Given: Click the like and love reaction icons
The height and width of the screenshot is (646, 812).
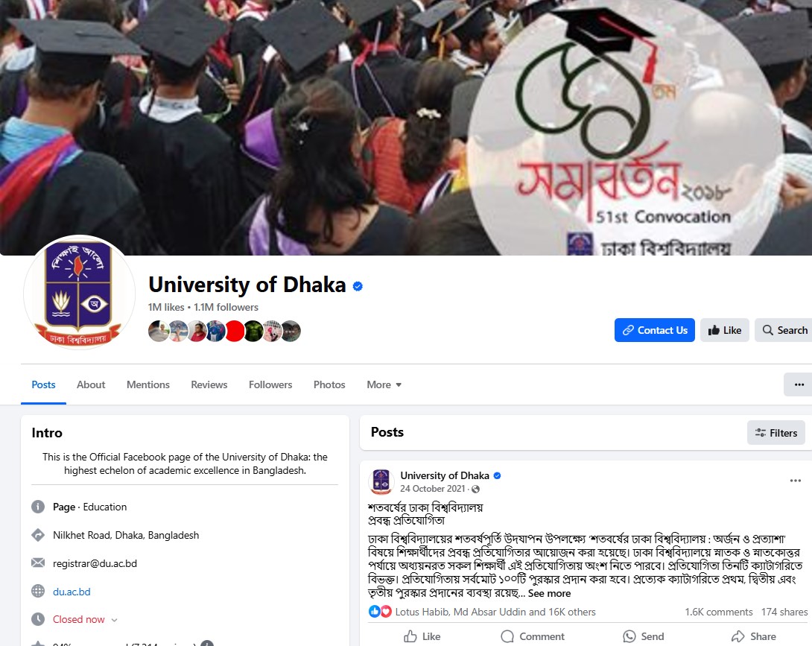Looking at the screenshot, I should (380, 612).
